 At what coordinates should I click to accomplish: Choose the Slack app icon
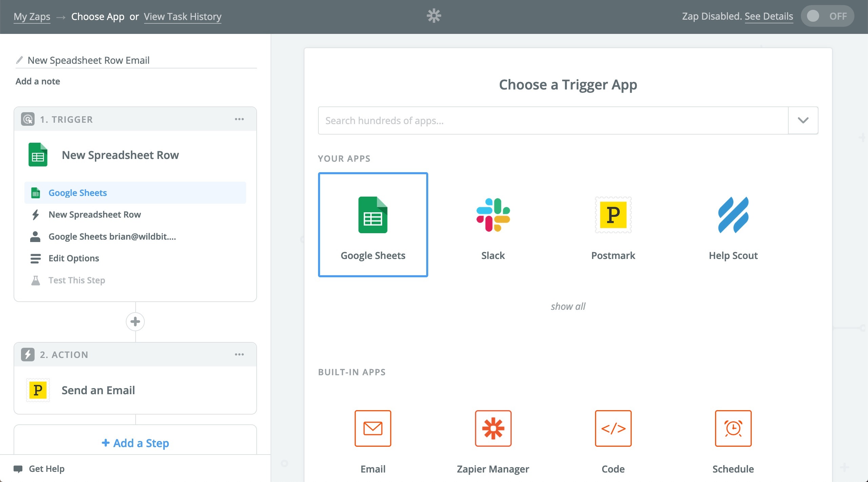pos(493,215)
